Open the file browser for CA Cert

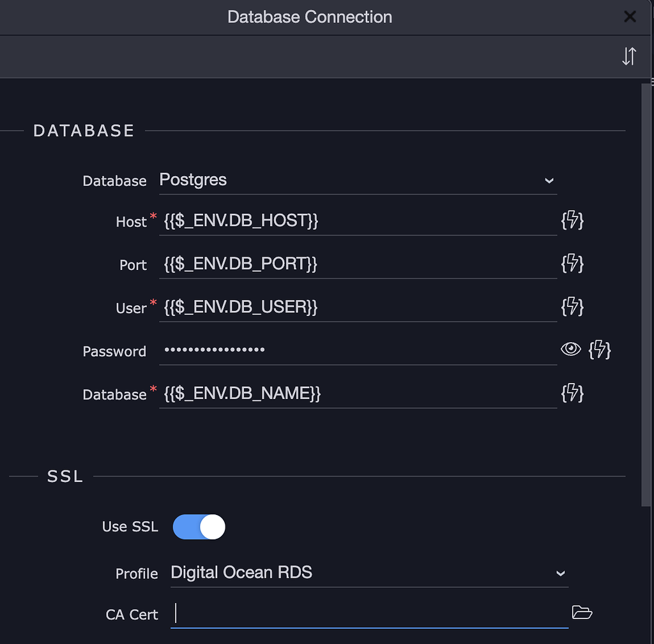tap(582, 612)
